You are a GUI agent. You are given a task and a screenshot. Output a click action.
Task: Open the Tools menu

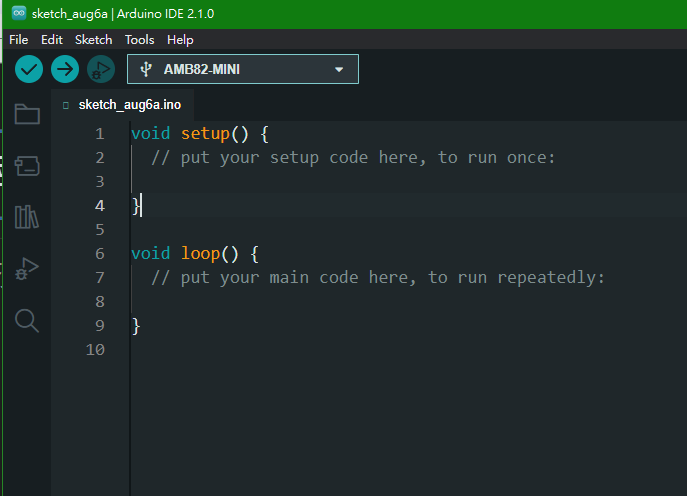click(x=139, y=40)
